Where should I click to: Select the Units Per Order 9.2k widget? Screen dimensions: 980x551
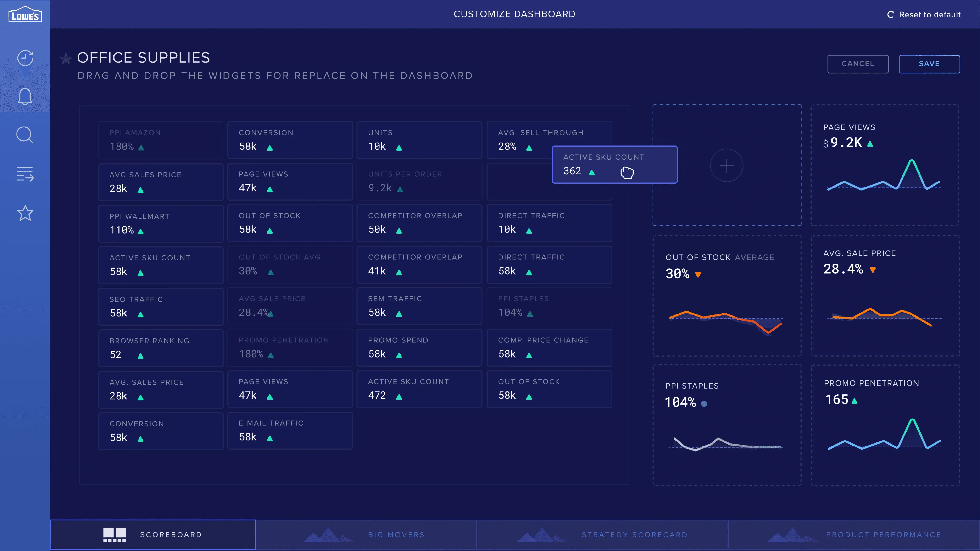[419, 181]
